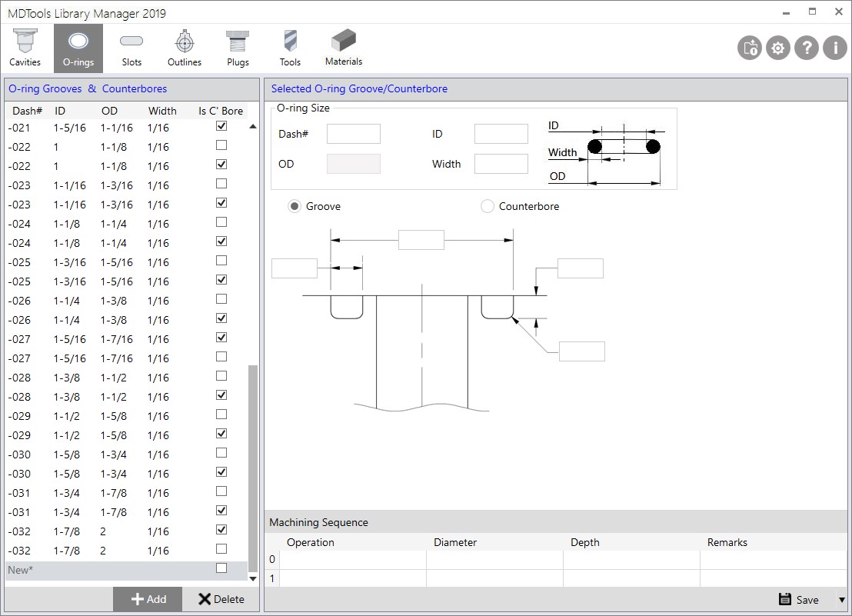852x616 pixels.
Task: Switch to the Outlines section
Action: click(x=184, y=48)
